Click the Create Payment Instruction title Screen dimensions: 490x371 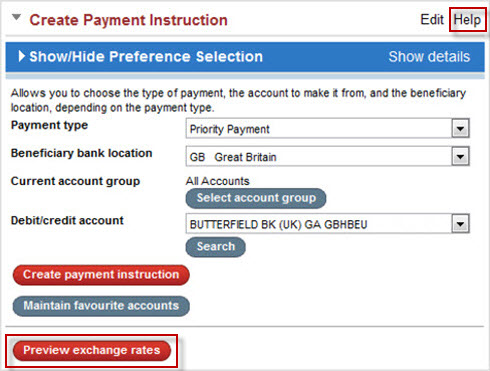pyautogui.click(x=129, y=20)
